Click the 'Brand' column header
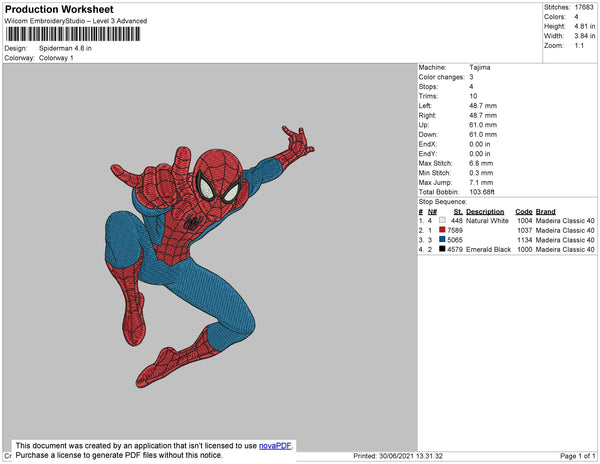This screenshot has width=600, height=464. click(545, 212)
